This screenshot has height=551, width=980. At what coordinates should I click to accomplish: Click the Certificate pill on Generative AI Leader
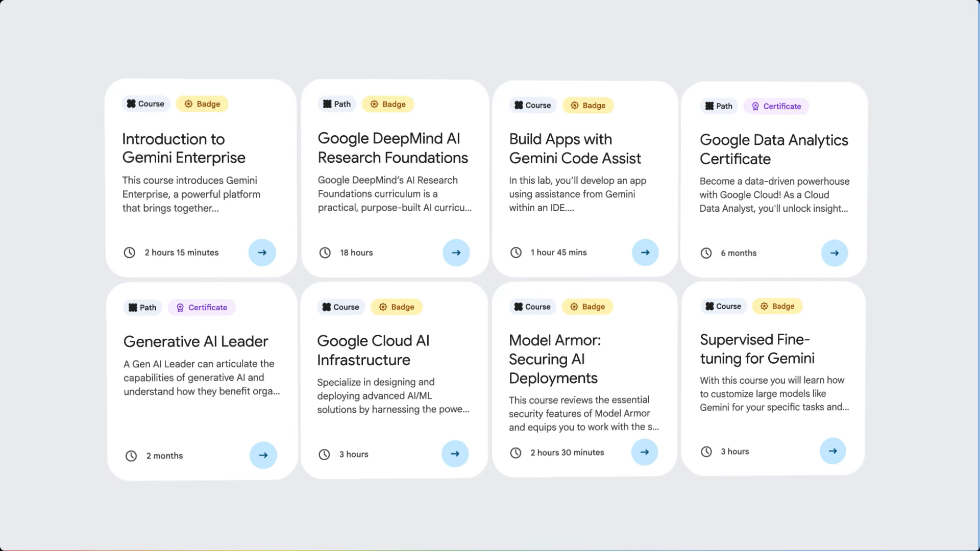[201, 307]
